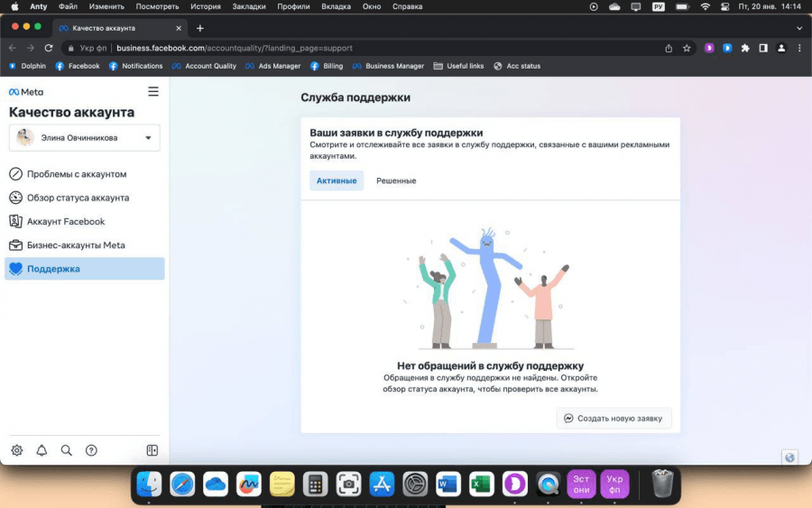This screenshot has width=812, height=508.
Task: Toggle the browser side panel icon
Action: point(763,48)
